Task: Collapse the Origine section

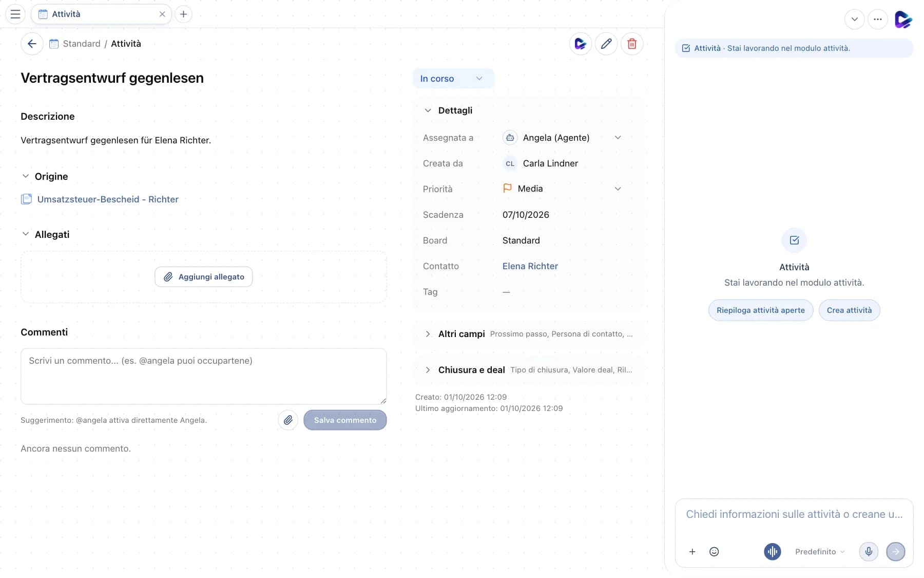Action: (x=26, y=176)
